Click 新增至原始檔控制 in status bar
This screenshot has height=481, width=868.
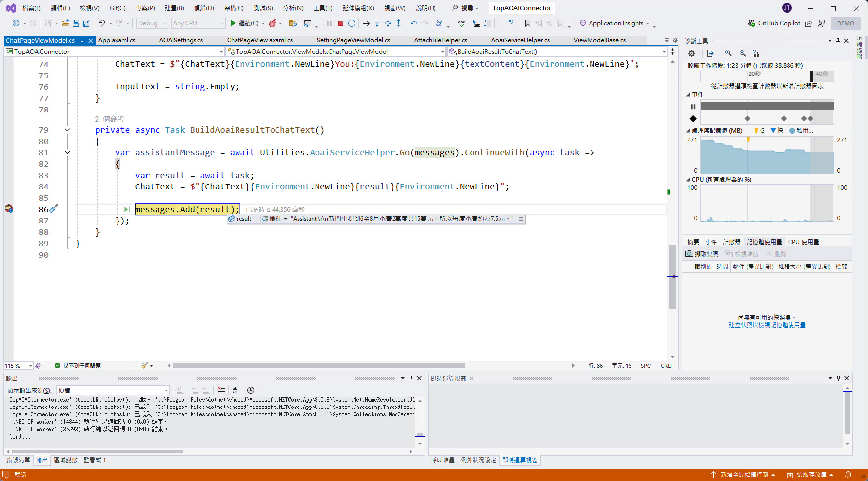click(744, 475)
